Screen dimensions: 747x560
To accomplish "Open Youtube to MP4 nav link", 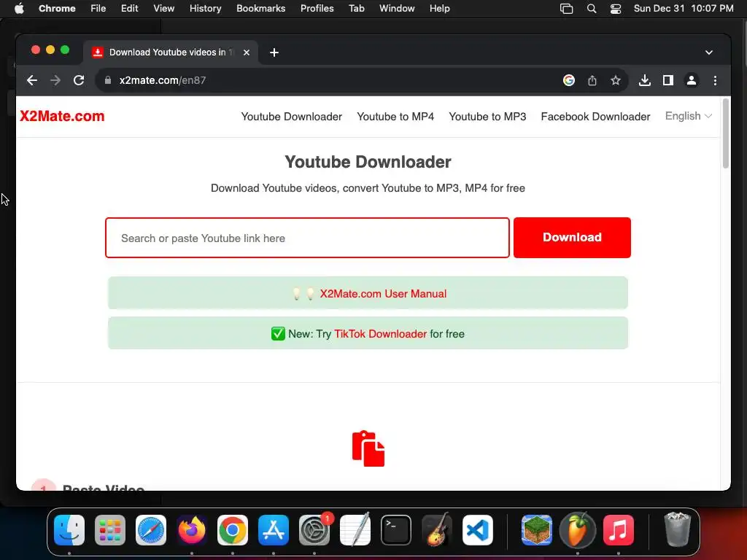I will click(x=395, y=117).
